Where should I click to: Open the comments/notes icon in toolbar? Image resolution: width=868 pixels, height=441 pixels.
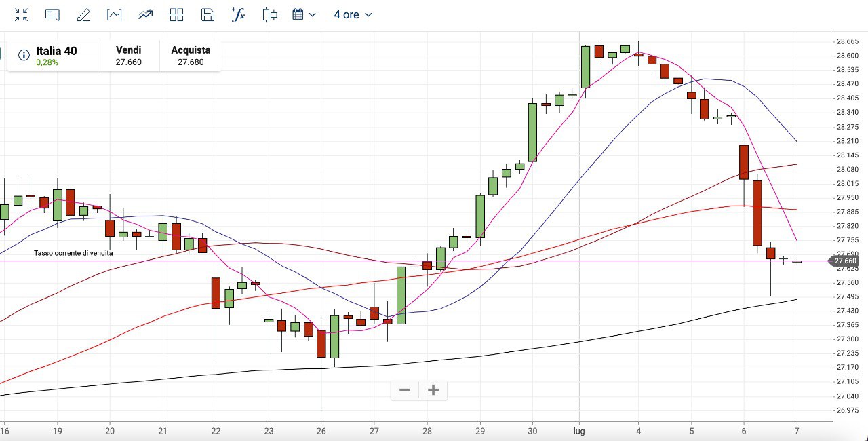click(x=52, y=15)
